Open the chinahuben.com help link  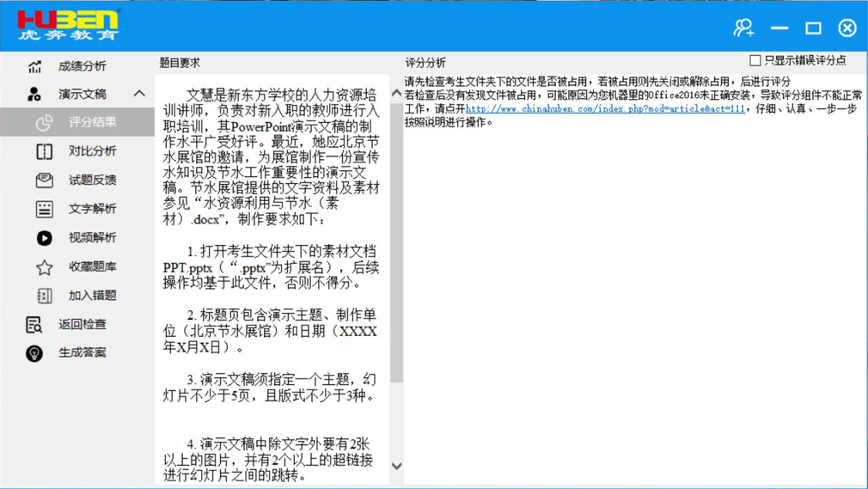(605, 108)
